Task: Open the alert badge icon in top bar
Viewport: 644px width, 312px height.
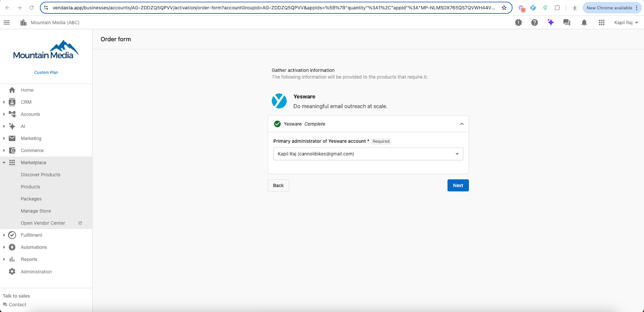Action: tap(518, 23)
